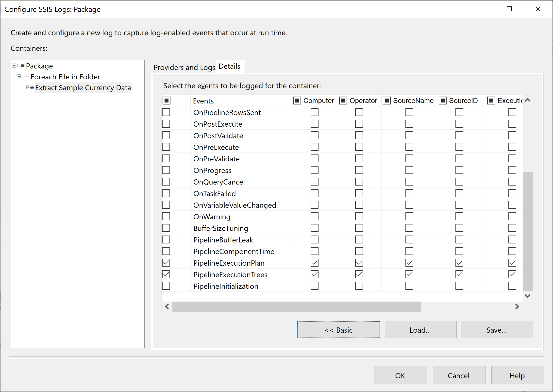The height and width of the screenshot is (392, 553).
Task: Collapse the Package tree node
Action: tap(14, 66)
